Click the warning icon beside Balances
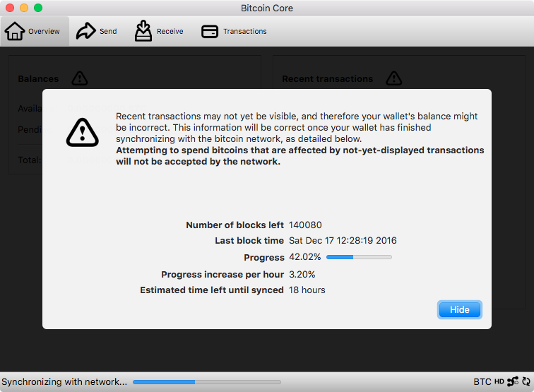The height and width of the screenshot is (392, 534). pos(80,78)
